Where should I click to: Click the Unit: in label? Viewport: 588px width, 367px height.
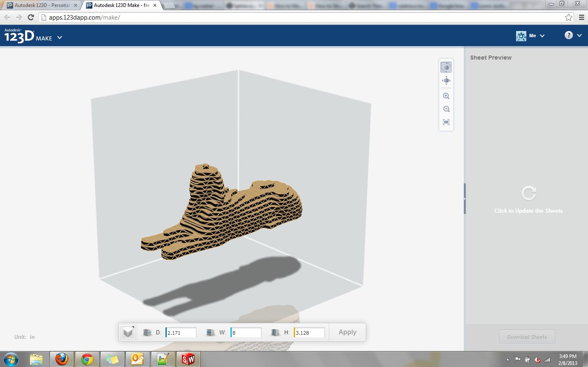pyautogui.click(x=25, y=337)
